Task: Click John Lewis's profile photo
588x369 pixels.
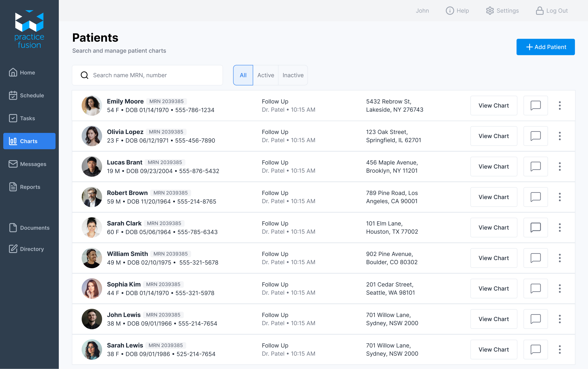Action: (92, 319)
